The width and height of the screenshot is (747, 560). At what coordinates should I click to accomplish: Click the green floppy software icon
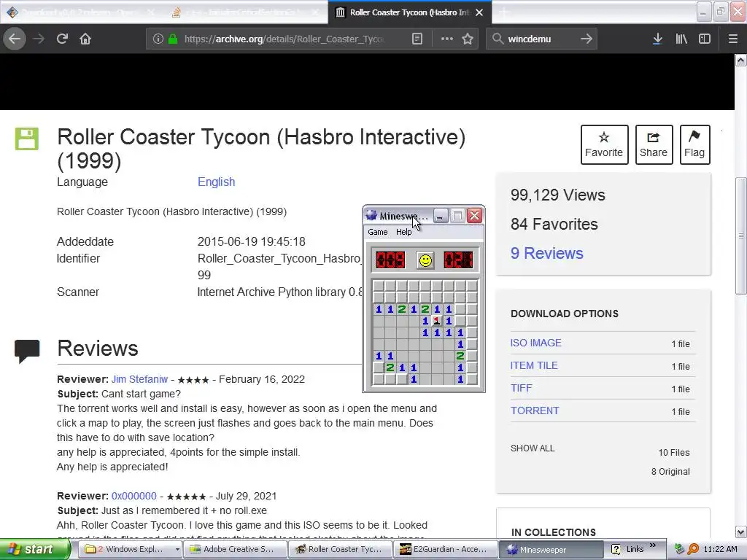pyautogui.click(x=27, y=139)
